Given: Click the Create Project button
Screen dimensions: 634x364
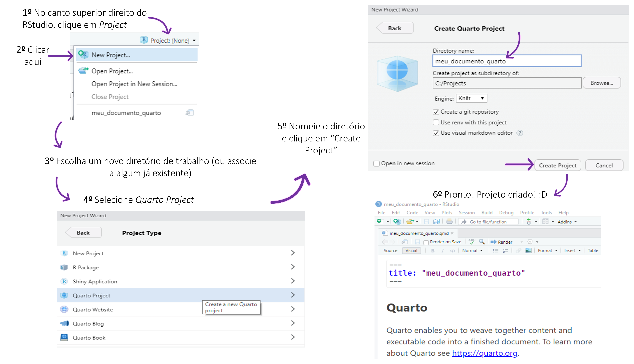Looking at the screenshot, I should (x=557, y=165).
